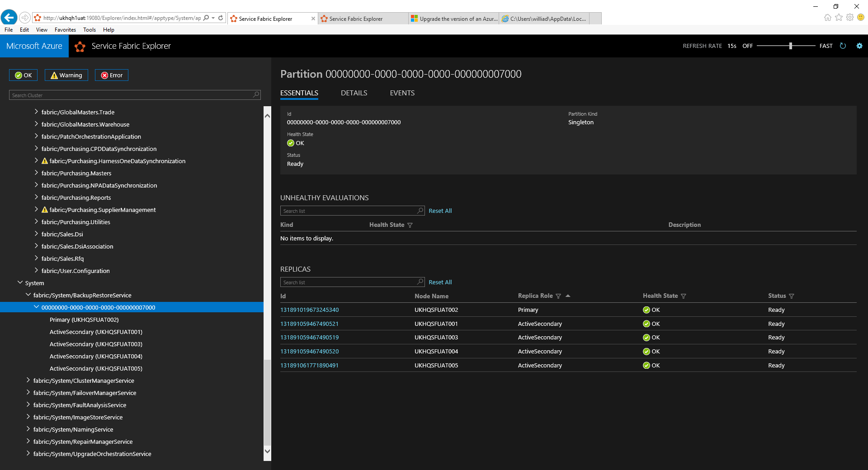Screen dimensions: 868x470
Task: Click the tree scrollbar up arrow
Action: point(267,116)
